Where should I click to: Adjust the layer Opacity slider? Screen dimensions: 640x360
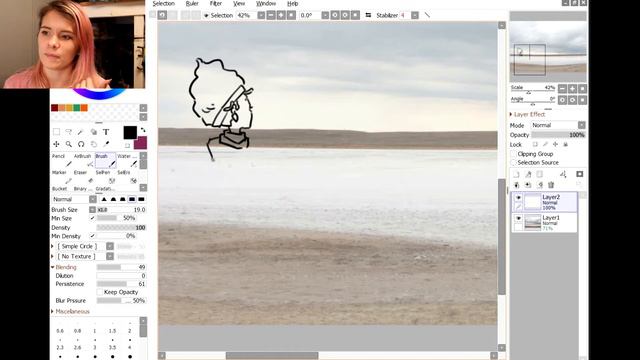tap(558, 135)
